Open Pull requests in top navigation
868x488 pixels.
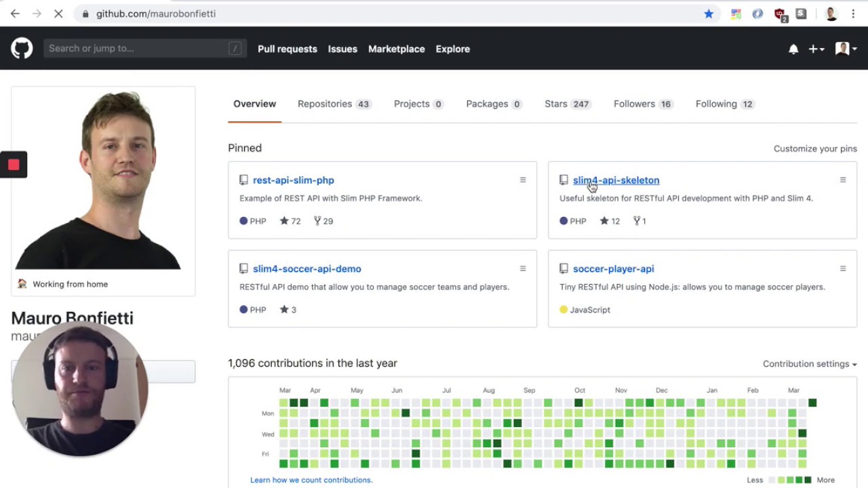click(x=288, y=49)
